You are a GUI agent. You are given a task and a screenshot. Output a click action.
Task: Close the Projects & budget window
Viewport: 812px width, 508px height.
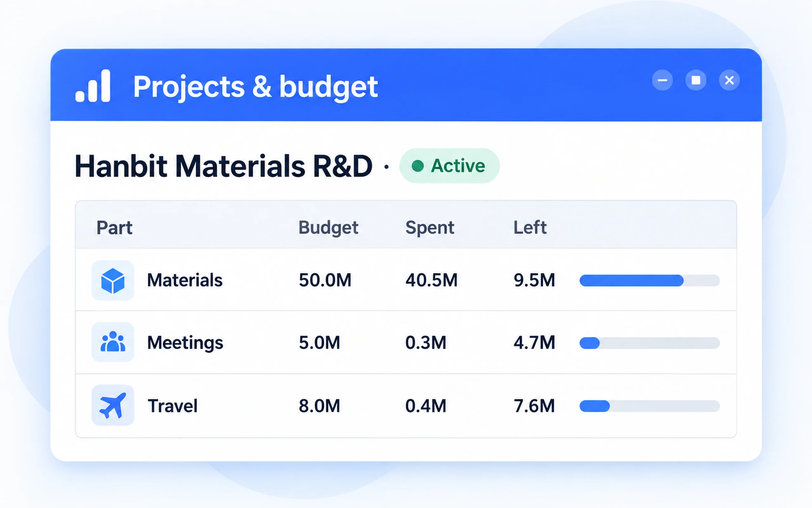pos(729,80)
